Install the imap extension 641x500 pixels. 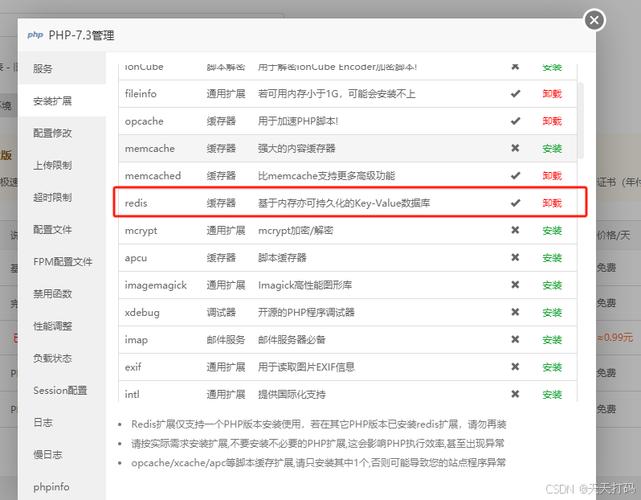click(x=552, y=340)
